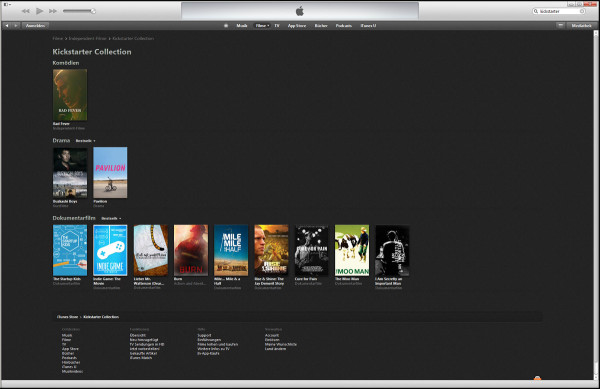Clear the search field with X icon

(582, 11)
